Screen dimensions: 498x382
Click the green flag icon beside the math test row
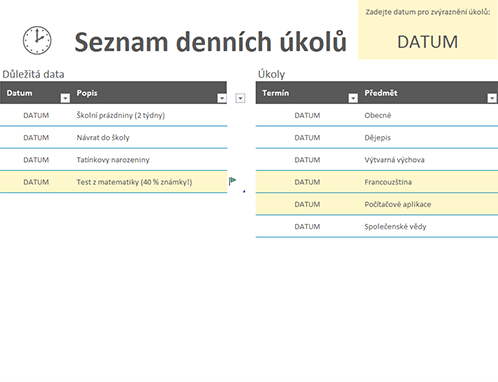[232, 181]
